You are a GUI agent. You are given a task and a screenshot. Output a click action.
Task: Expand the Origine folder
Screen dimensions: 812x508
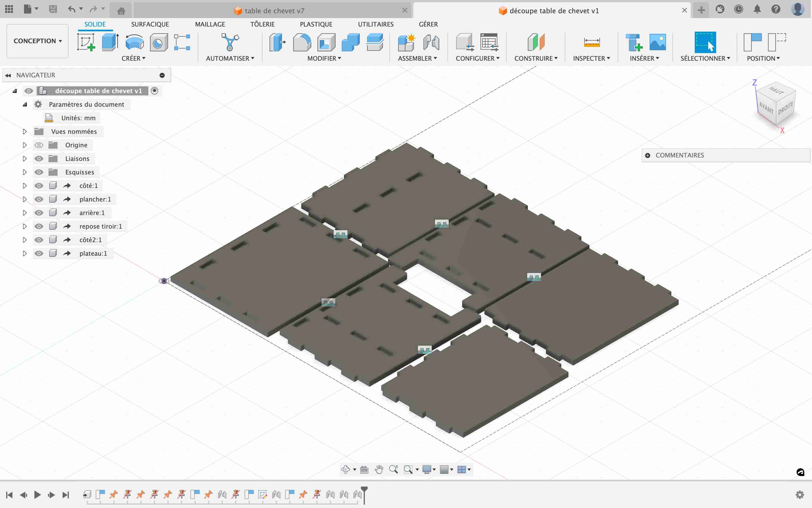[x=25, y=145]
